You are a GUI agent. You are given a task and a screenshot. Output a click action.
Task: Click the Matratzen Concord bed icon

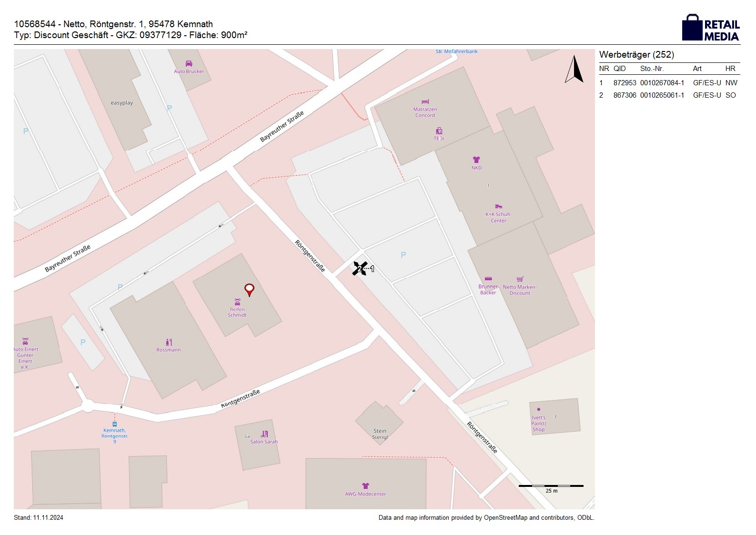pyautogui.click(x=425, y=102)
